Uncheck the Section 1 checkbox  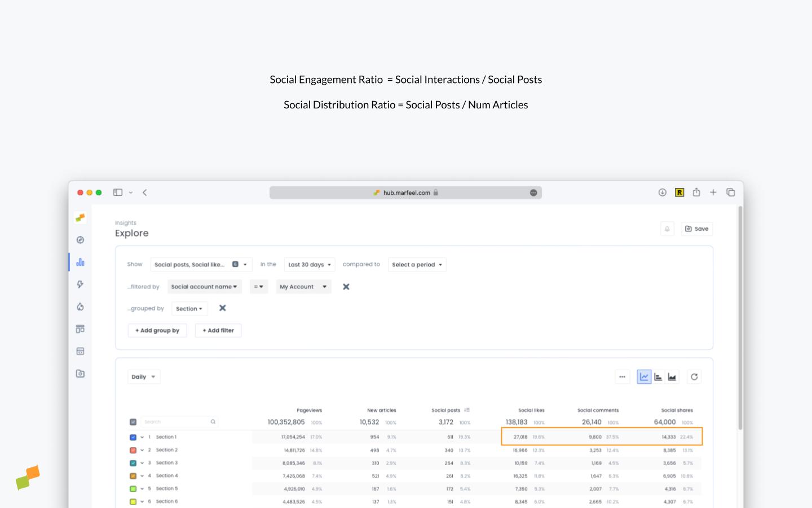(x=133, y=437)
